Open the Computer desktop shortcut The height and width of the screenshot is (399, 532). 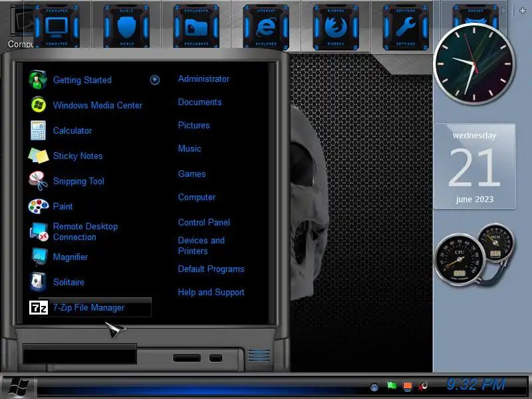(x=21, y=27)
